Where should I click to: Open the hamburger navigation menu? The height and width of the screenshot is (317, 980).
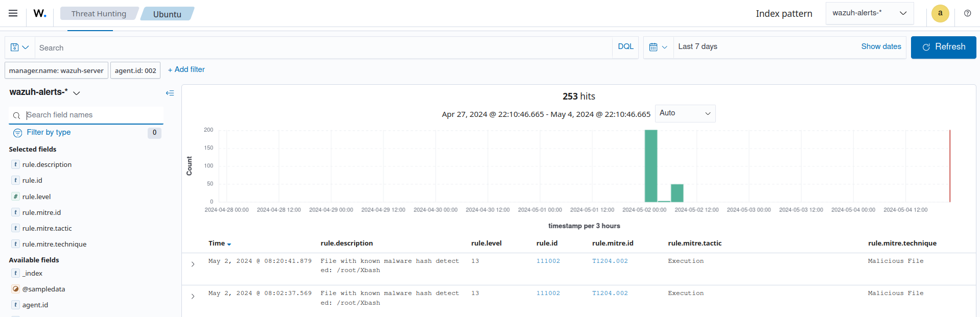coord(13,13)
